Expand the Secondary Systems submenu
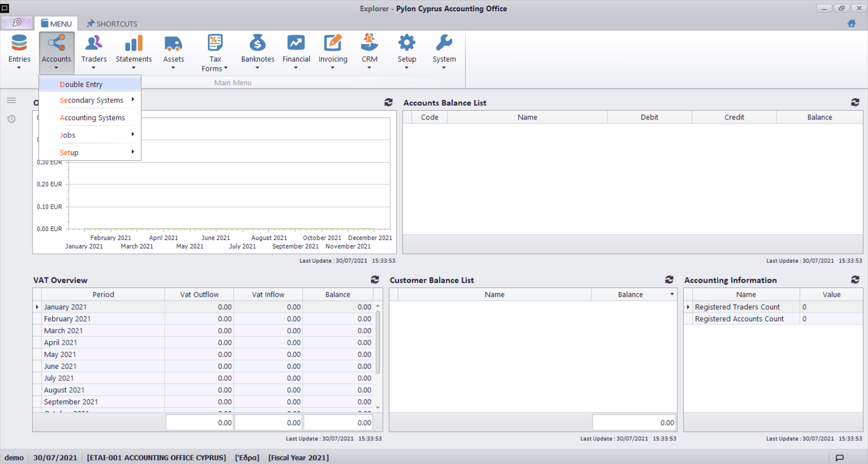The image size is (868, 464). coord(91,100)
